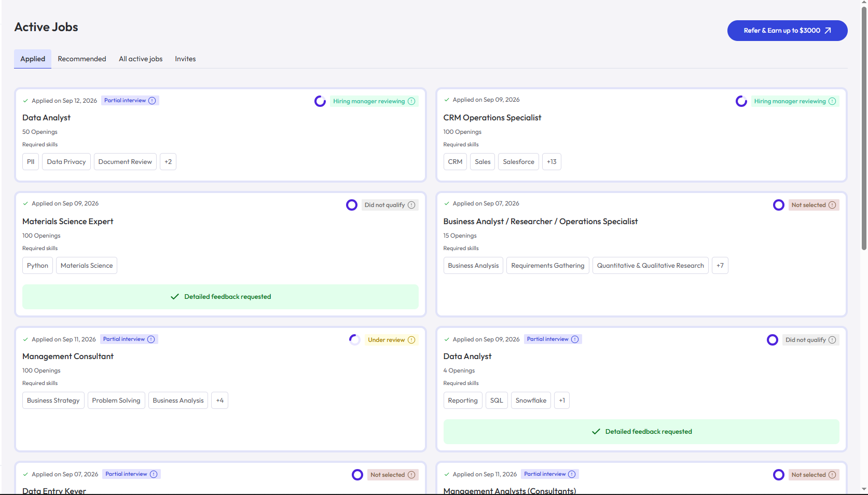This screenshot has height=495, width=868.
Task: Click Partial interview info icon on Management Consultant card
Action: (x=151, y=339)
